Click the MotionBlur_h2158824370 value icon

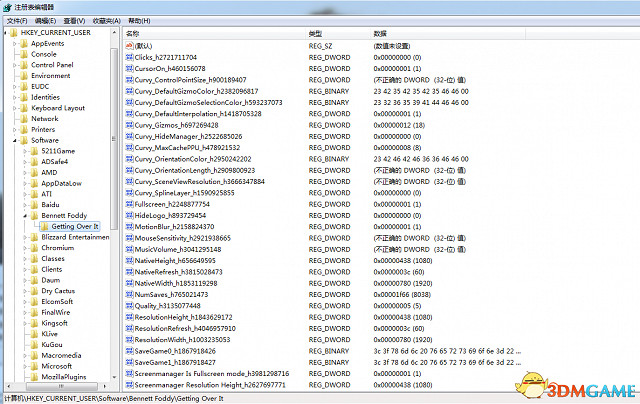click(129, 226)
